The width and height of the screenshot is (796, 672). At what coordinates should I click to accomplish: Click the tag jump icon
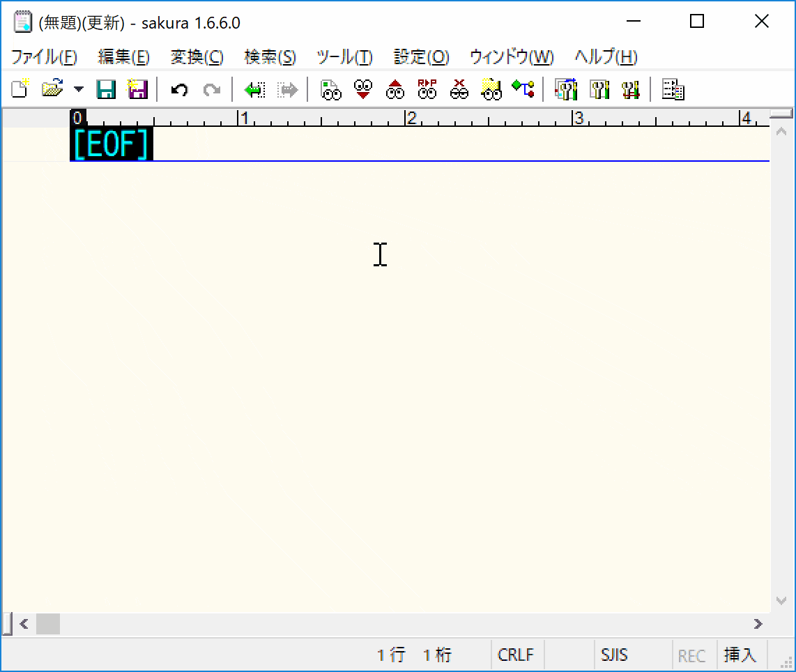[x=523, y=89]
